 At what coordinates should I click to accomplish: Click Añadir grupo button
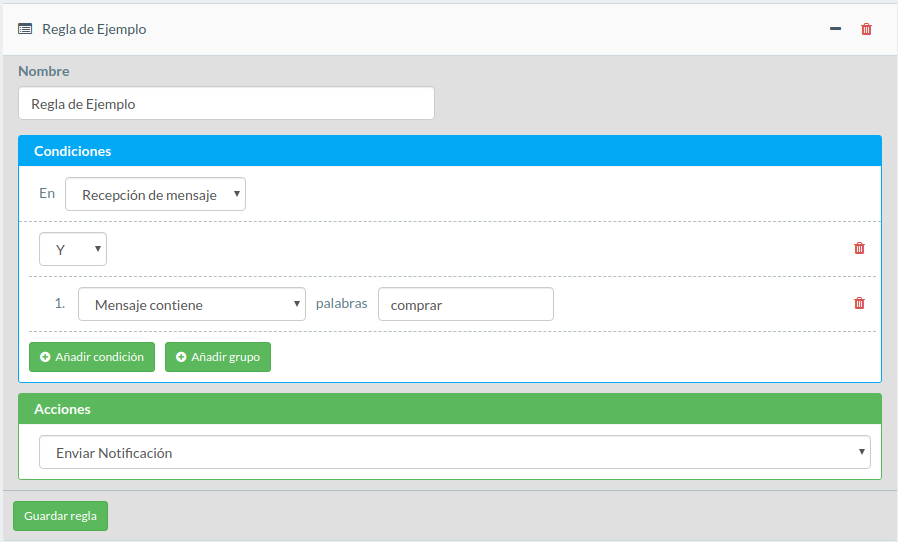(x=218, y=357)
